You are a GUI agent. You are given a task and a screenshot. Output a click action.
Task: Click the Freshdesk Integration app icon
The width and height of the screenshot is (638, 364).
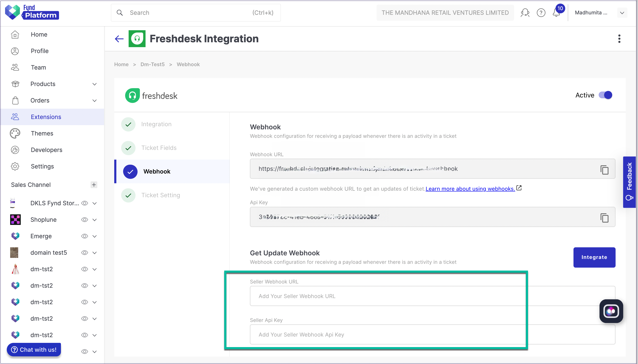click(x=137, y=39)
